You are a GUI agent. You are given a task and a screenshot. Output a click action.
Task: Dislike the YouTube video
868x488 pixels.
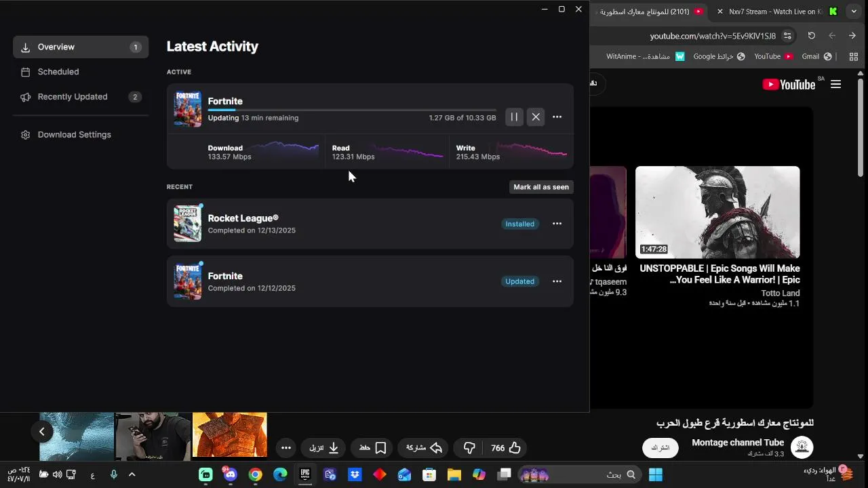pos(469,448)
